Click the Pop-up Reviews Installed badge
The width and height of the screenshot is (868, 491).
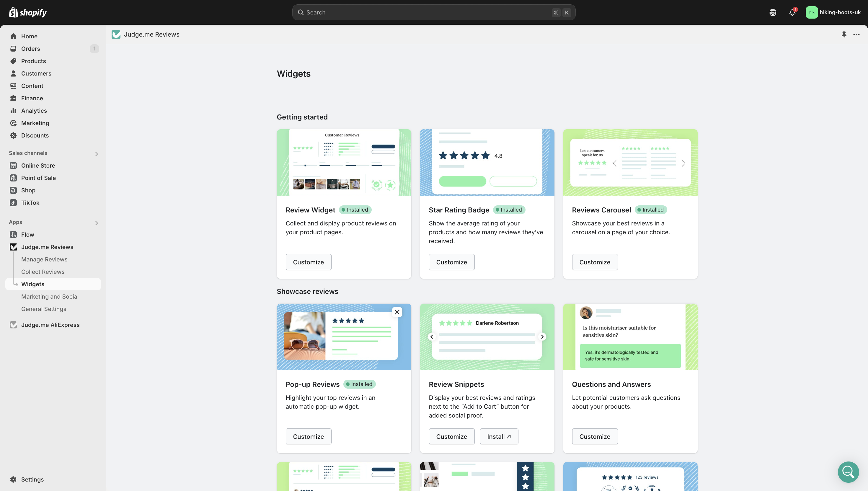tap(359, 384)
